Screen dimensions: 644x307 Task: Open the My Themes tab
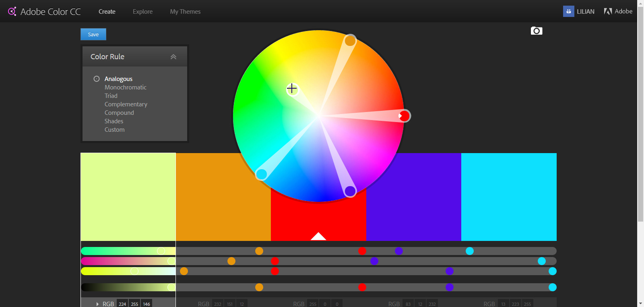[185, 12]
